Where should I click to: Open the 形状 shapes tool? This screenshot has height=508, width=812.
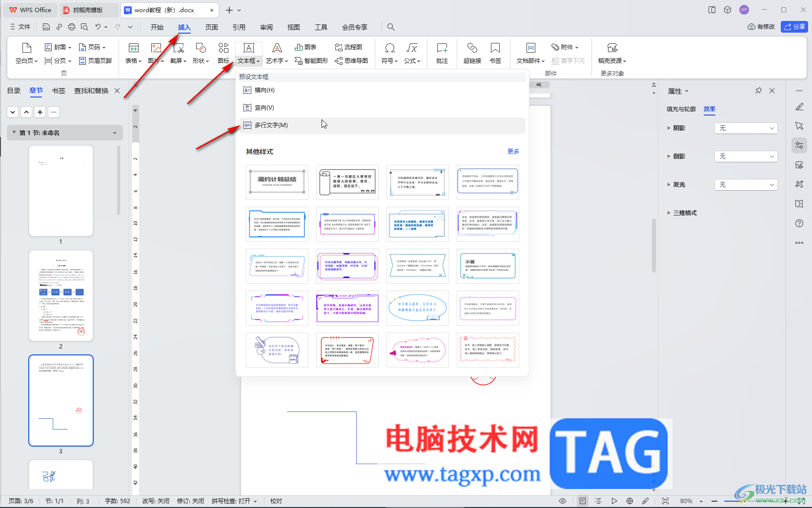point(201,53)
